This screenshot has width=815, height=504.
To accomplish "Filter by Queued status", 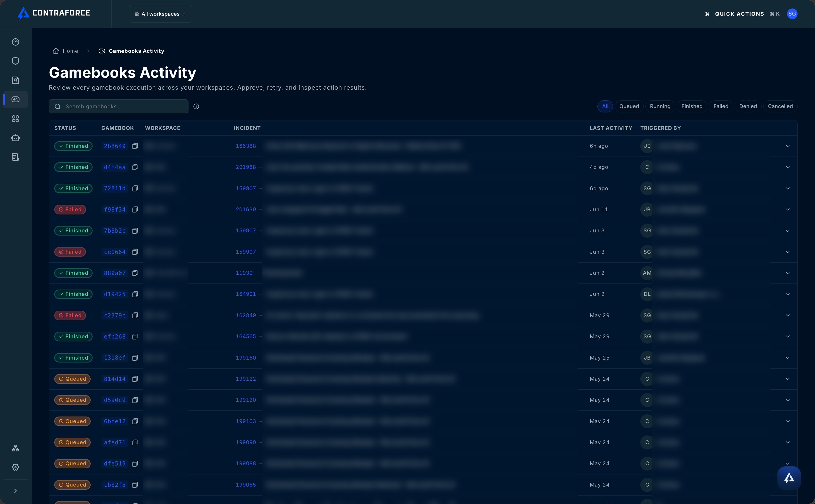I will click(x=629, y=106).
